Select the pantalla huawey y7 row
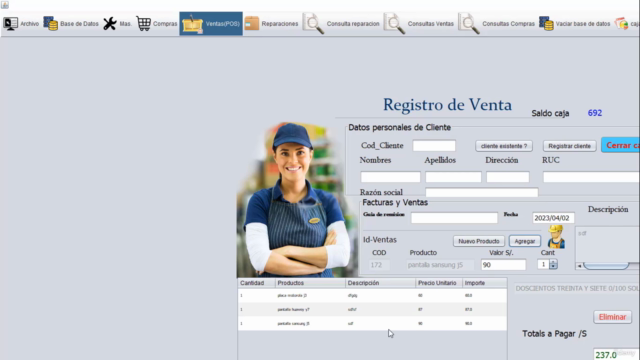Viewport: 640px width, 360px height. click(372, 309)
